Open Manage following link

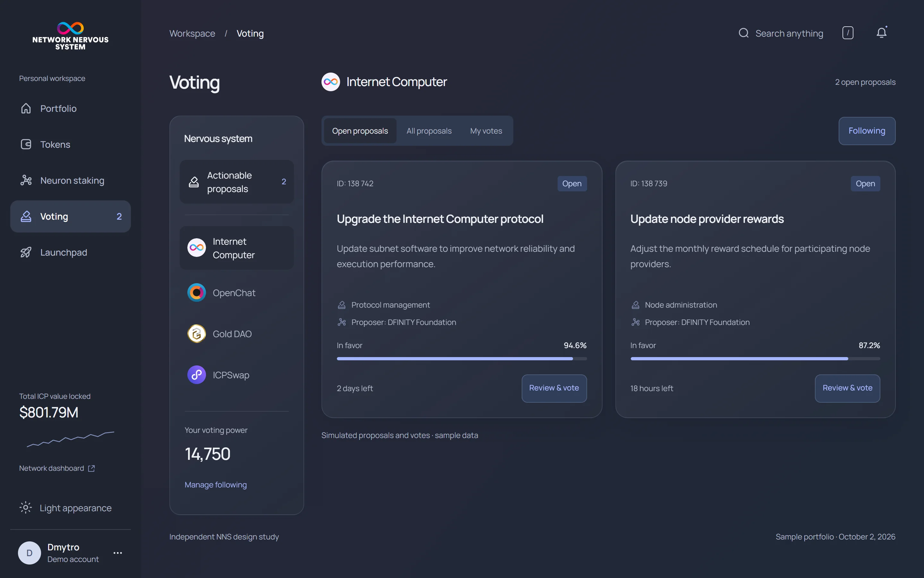click(216, 485)
